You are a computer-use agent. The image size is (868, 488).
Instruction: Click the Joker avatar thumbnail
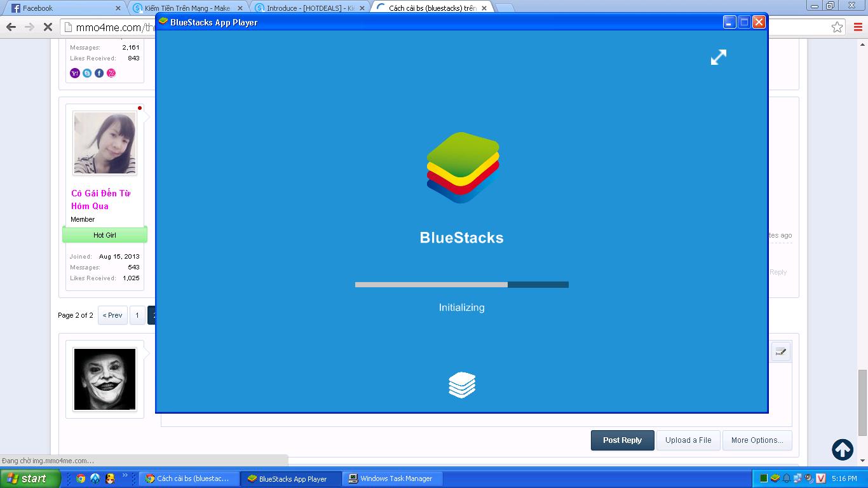point(105,379)
